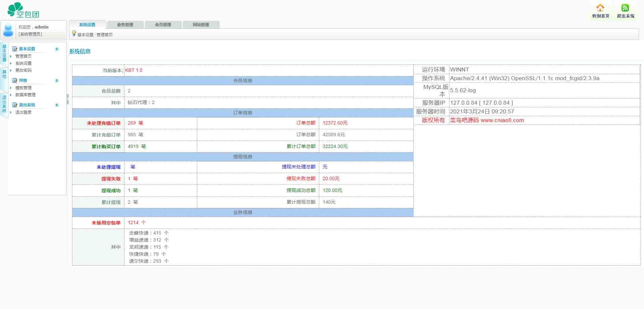Click the notepad icon beside 退出系统 section
Image resolution: width=644 pixels, height=309 pixels.
(x=15, y=105)
